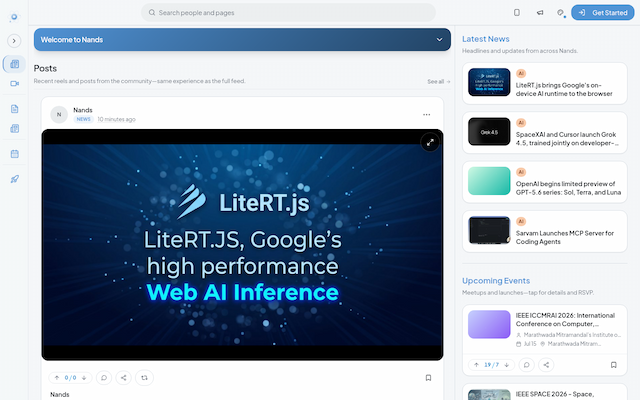Expand the LiteRT.js image to fullscreen
The image size is (640, 400).
[x=430, y=142]
